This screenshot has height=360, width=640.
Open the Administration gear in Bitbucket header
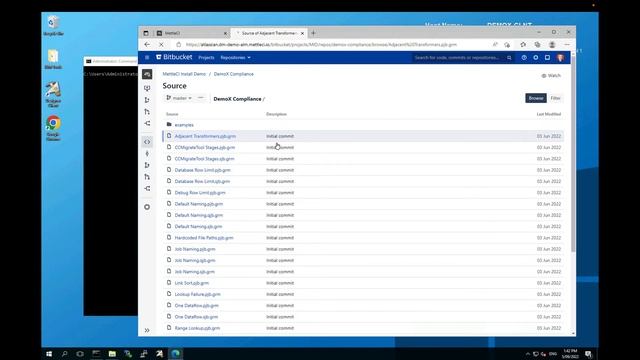coord(536,58)
